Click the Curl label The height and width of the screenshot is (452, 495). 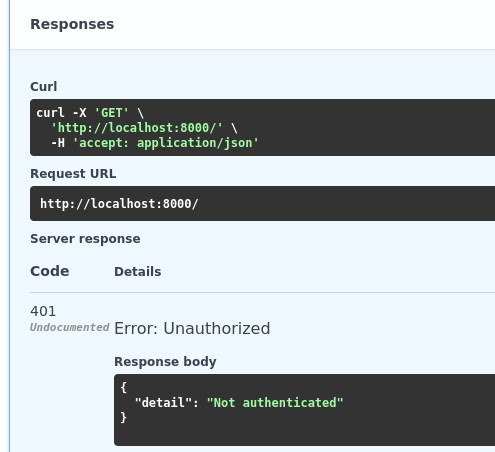pyautogui.click(x=44, y=87)
